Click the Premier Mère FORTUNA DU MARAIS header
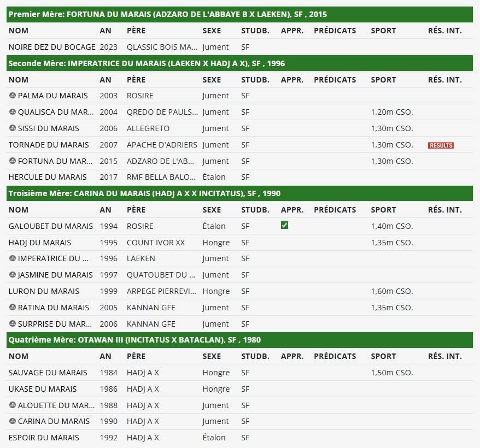 tap(239, 14)
